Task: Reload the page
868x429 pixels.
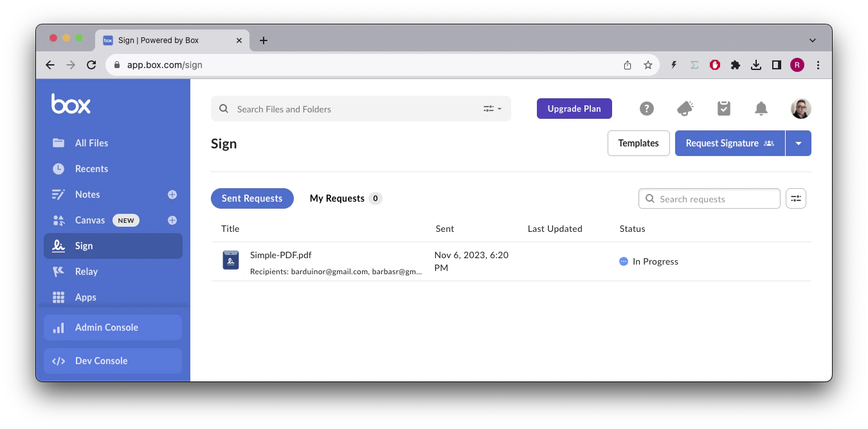Action: click(x=91, y=65)
